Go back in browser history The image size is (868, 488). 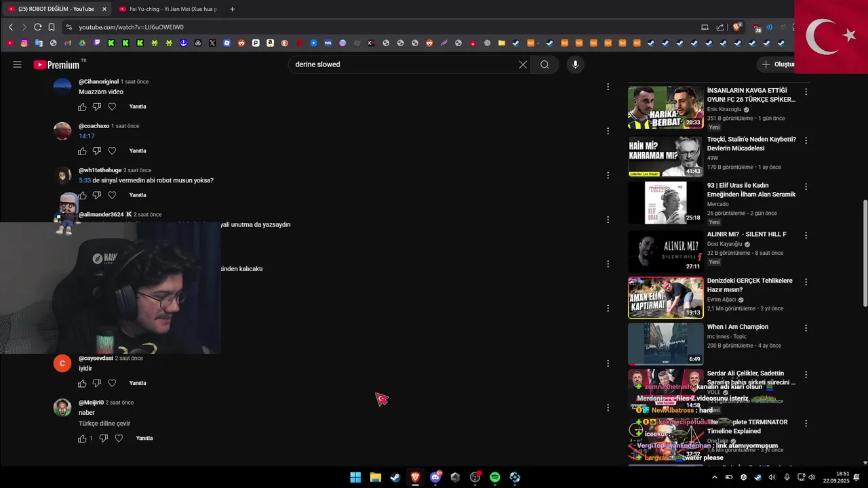[11, 27]
